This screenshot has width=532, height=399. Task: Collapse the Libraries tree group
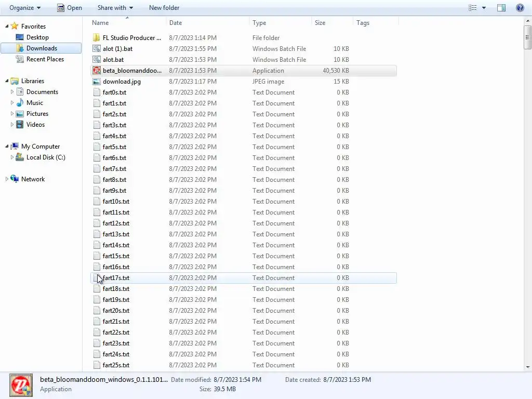(7, 81)
